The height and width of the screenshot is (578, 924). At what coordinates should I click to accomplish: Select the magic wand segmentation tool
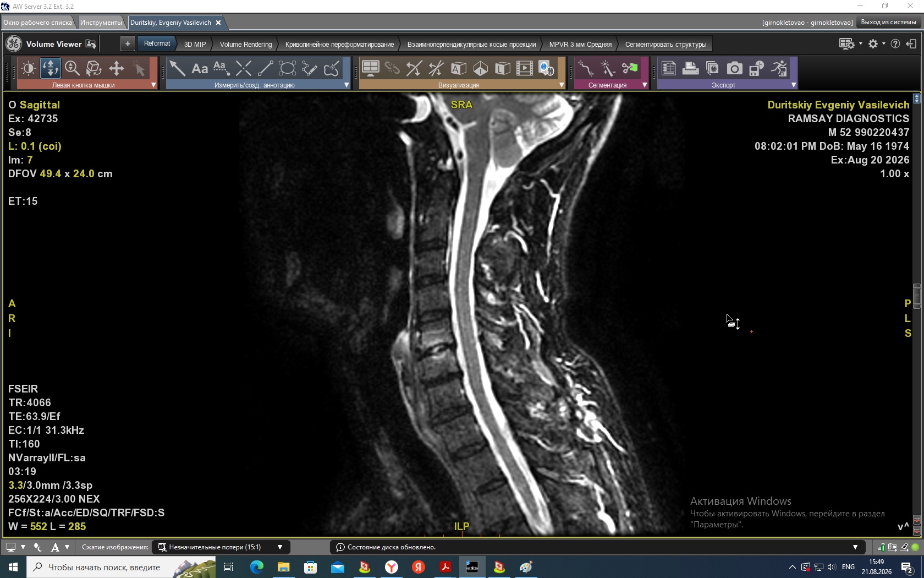coord(608,69)
